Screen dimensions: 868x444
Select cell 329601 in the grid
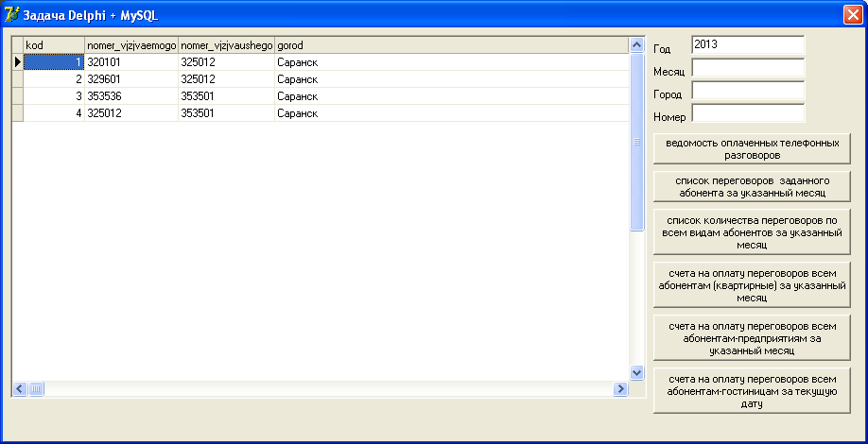coord(131,79)
